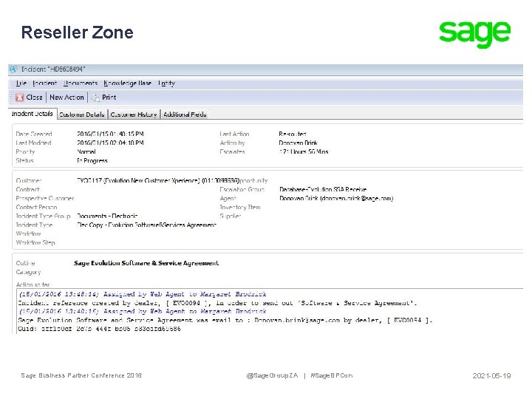Click the Close toolbar label
The height and width of the screenshot is (399, 532).
pos(34,98)
